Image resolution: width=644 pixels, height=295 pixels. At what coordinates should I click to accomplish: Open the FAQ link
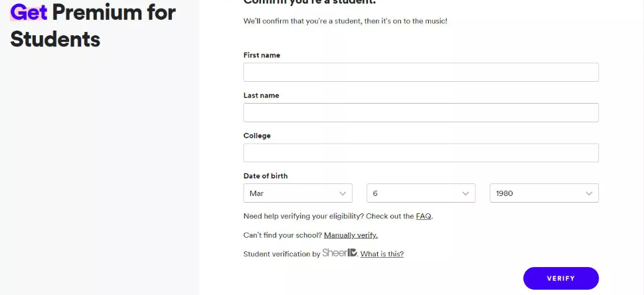pos(424,216)
